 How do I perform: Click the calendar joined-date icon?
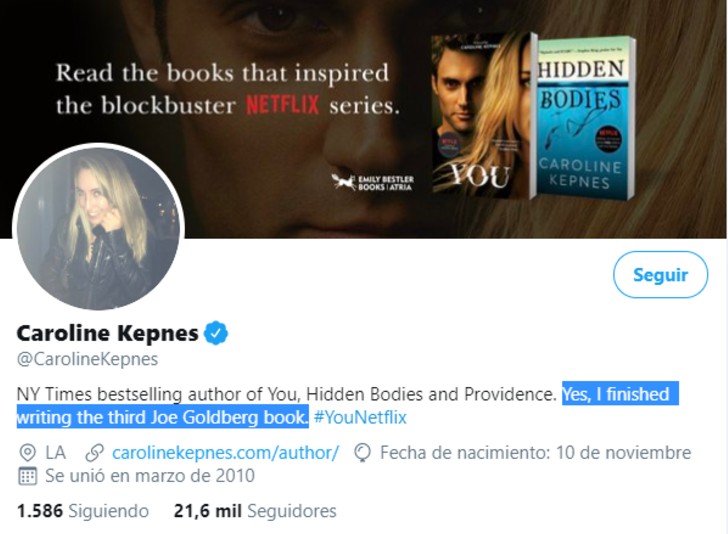tap(27, 476)
